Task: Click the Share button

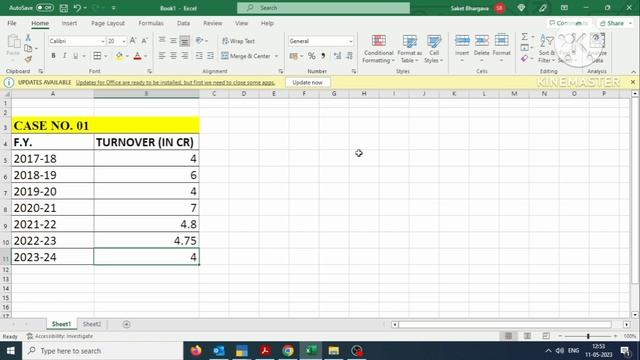Action: pyautogui.click(x=615, y=23)
